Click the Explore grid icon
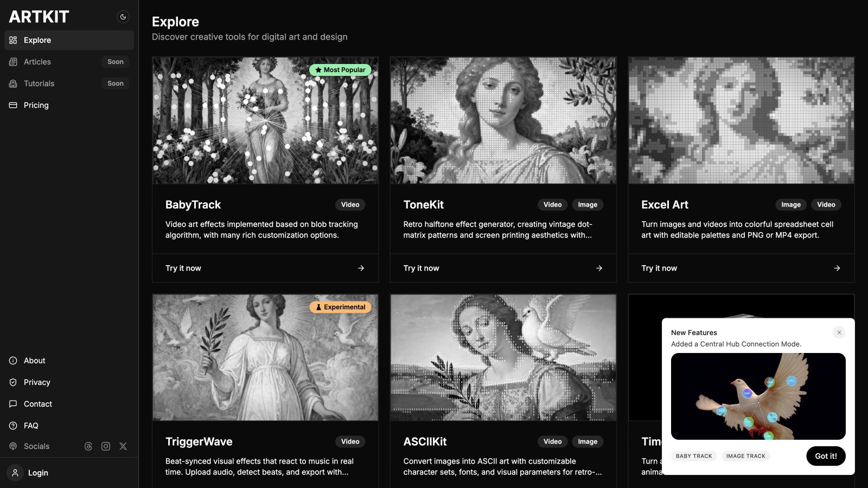The height and width of the screenshot is (488, 868). 13,40
